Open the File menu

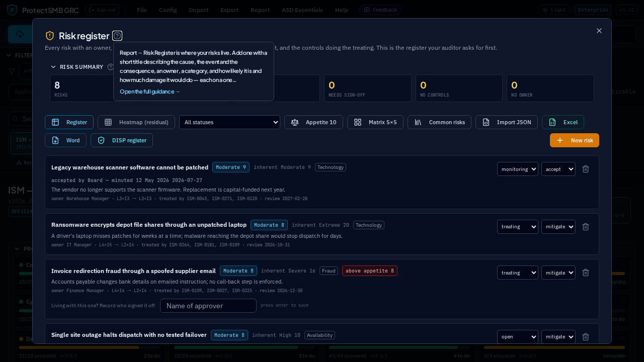[x=142, y=10]
